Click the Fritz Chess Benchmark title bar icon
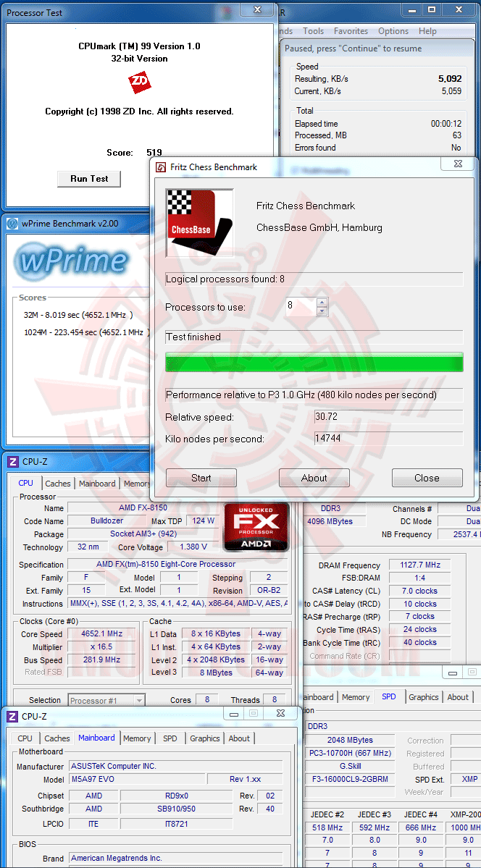481x868 pixels. click(x=161, y=167)
